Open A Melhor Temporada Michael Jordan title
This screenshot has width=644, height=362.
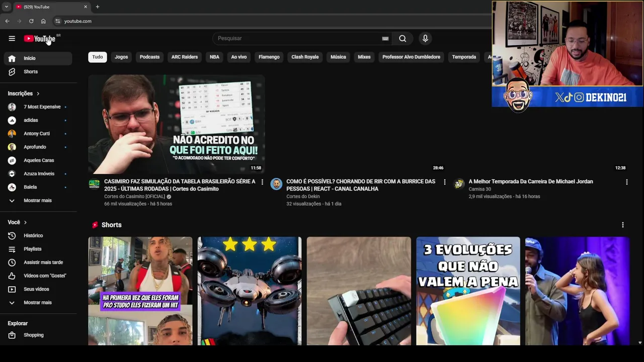(531, 182)
